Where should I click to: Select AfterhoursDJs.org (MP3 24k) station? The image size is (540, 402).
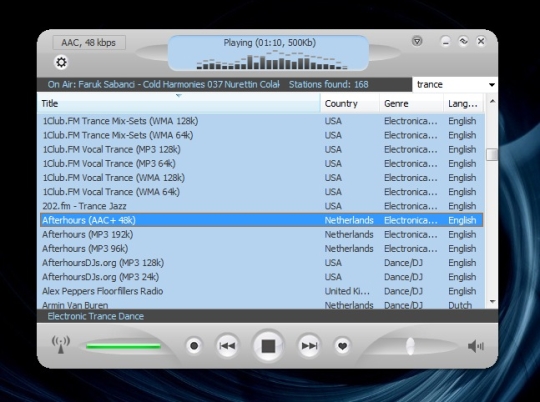coord(262,277)
